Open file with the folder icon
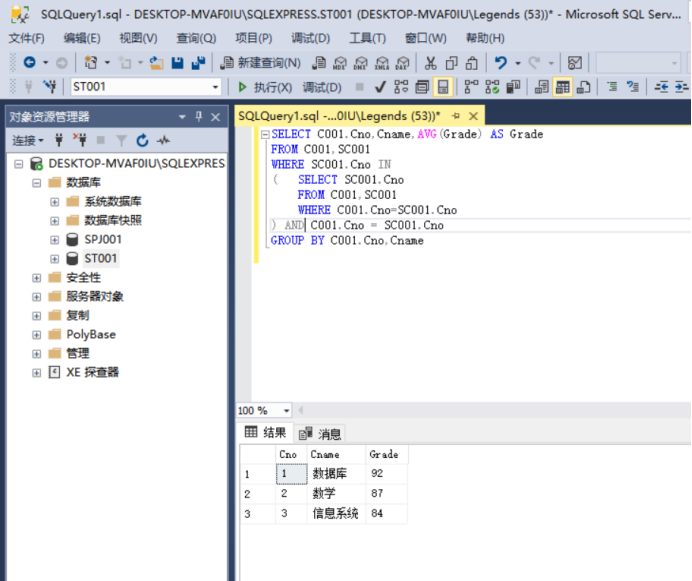Image resolution: width=692 pixels, height=581 pixels. 156,63
